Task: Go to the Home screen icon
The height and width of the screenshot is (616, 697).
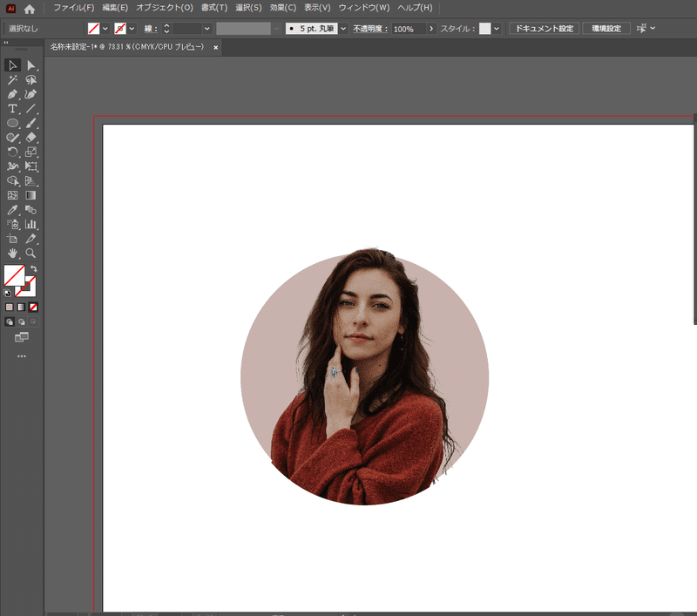Action: 30,9
